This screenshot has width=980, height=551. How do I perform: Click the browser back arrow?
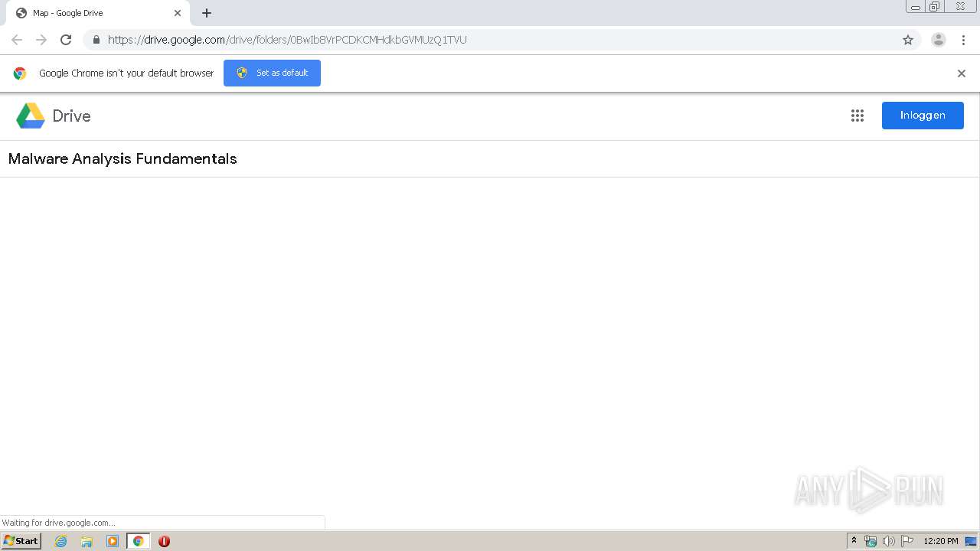17,40
